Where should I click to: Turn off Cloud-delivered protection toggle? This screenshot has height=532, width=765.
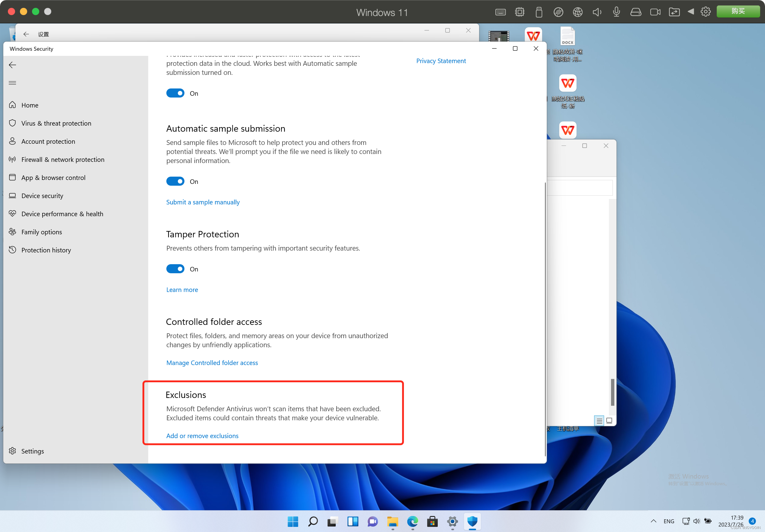[x=175, y=93]
